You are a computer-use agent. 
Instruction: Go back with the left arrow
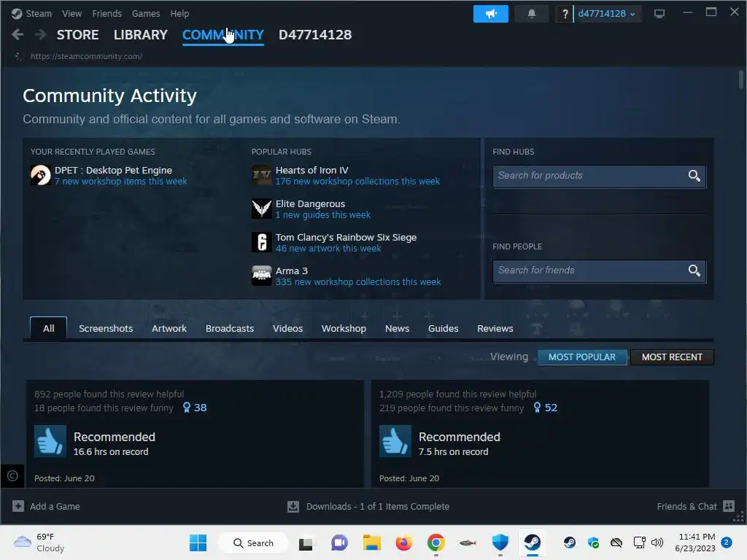pyautogui.click(x=18, y=34)
